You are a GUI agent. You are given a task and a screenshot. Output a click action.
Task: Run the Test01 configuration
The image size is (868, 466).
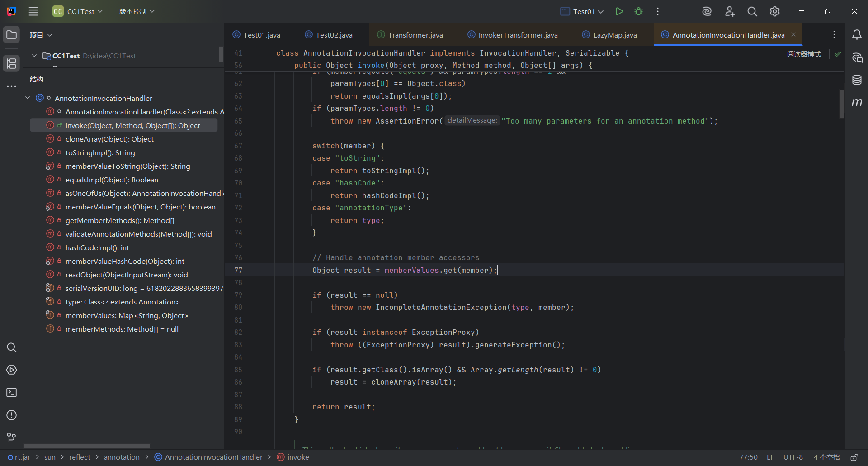tap(619, 11)
